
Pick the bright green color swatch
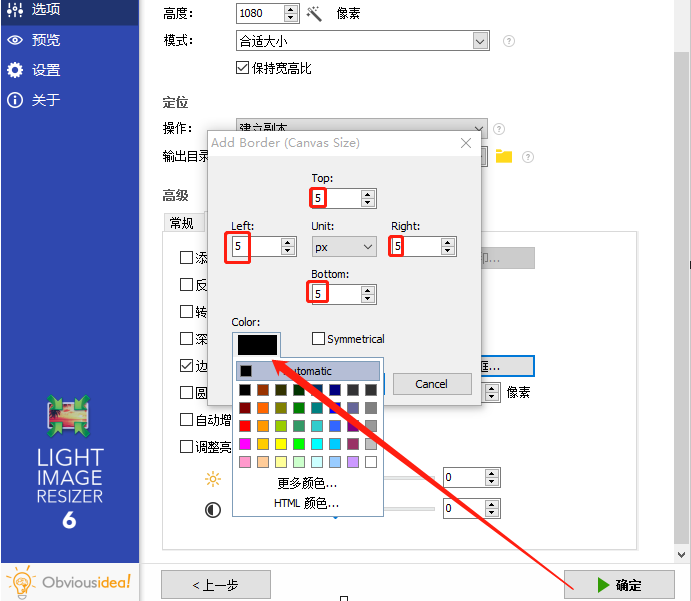click(299, 444)
